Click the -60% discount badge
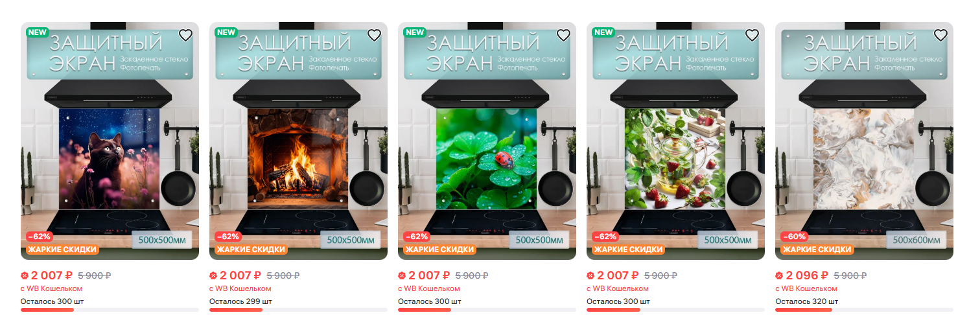 click(794, 237)
